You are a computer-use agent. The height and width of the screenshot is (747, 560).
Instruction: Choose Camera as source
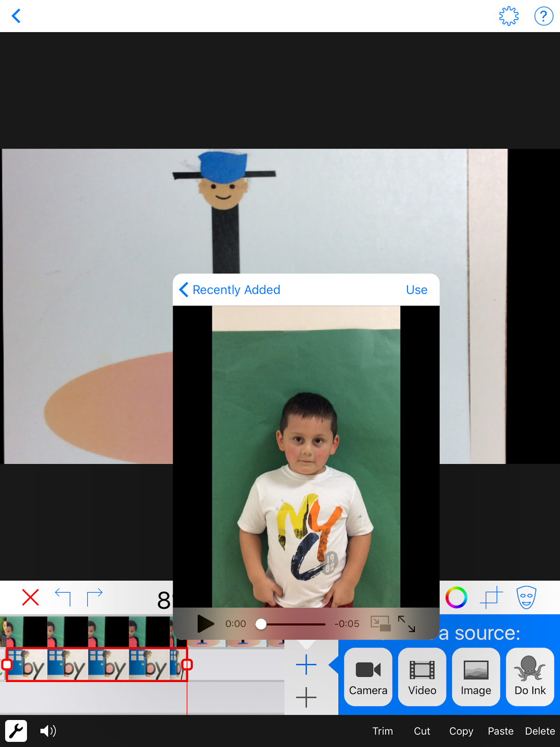click(368, 677)
